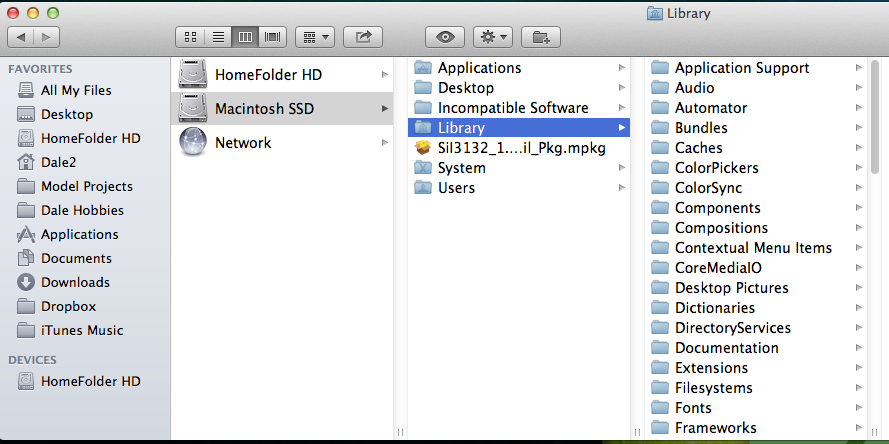889x444 pixels.
Task: Open the Extensions folder
Action: click(756, 367)
